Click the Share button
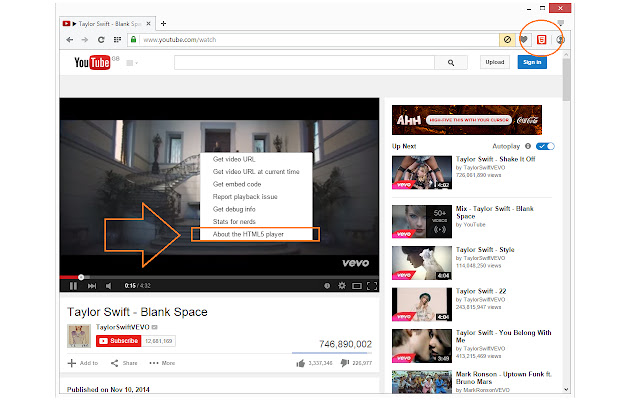The width and height of the screenshot is (640, 400). point(124,363)
